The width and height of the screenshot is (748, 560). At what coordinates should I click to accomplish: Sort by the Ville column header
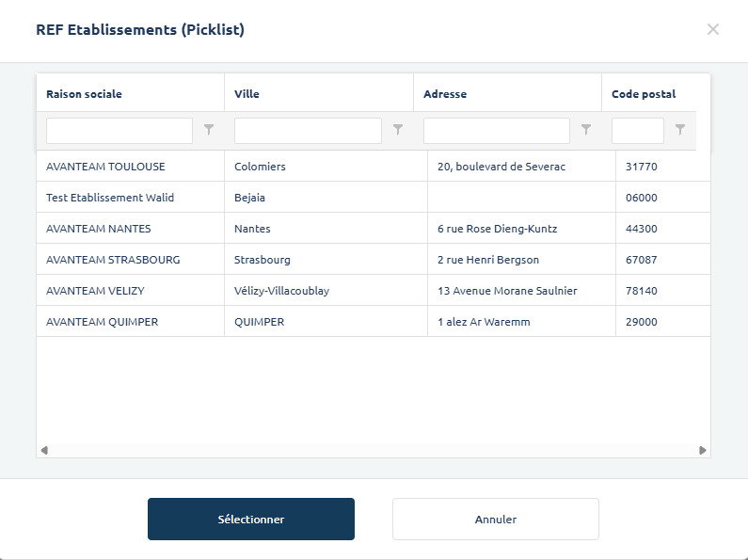click(247, 94)
